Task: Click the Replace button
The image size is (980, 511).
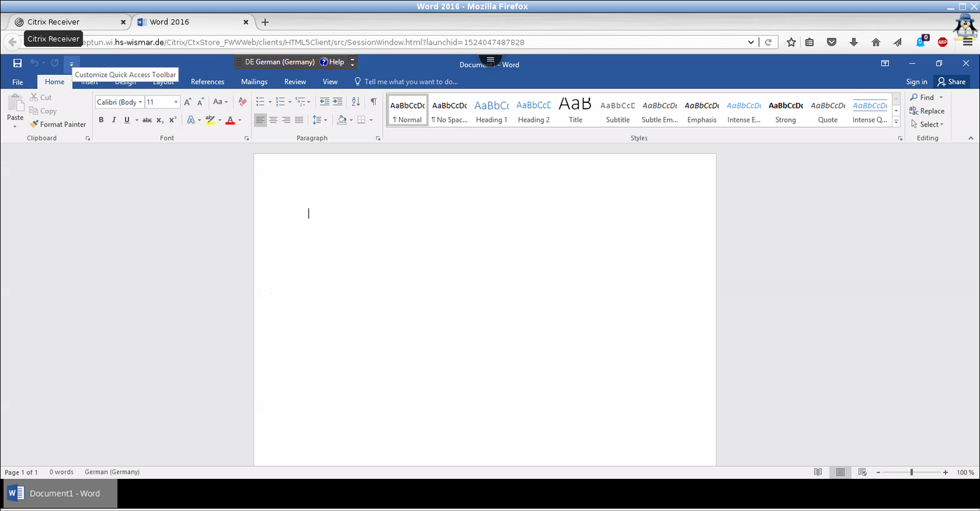Action: pos(927,111)
